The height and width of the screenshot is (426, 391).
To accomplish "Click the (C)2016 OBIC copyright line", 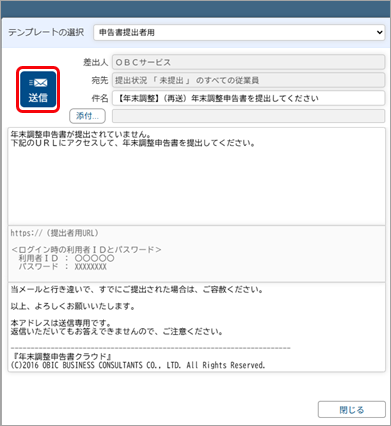I will click(x=138, y=365).
